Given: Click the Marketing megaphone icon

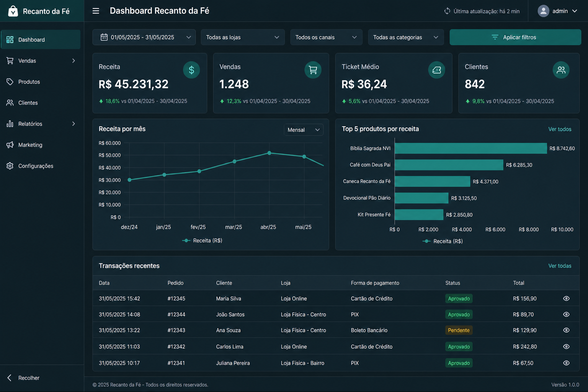Looking at the screenshot, I should pyautogui.click(x=10, y=145).
